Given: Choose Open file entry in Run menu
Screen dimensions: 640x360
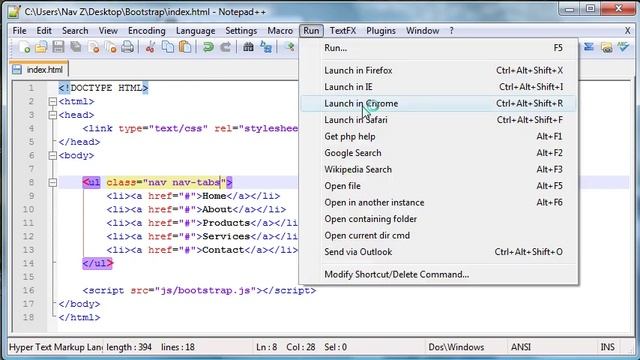Looking at the screenshot, I should (x=439, y=186).
